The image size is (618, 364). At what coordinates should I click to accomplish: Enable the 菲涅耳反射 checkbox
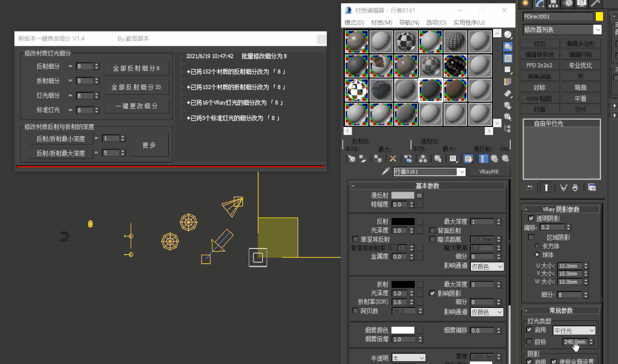click(356, 239)
